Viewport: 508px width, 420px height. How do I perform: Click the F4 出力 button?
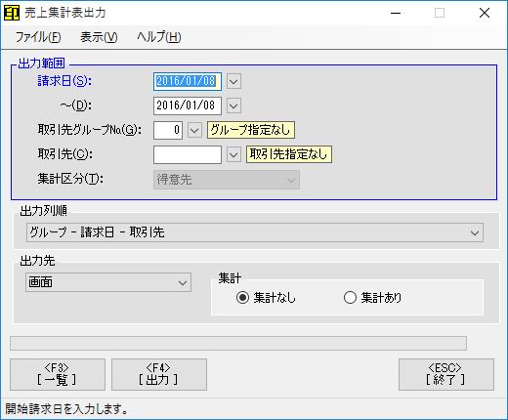[159, 374]
